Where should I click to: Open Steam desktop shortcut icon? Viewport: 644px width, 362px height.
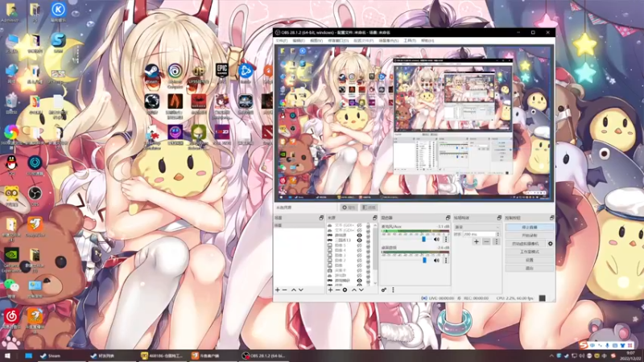coord(151,72)
